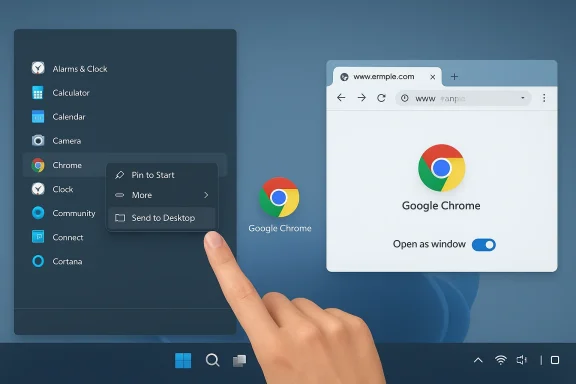This screenshot has height=384, width=576.
Task: Click the Google Chrome desktop shortcut label
Action: (280, 228)
